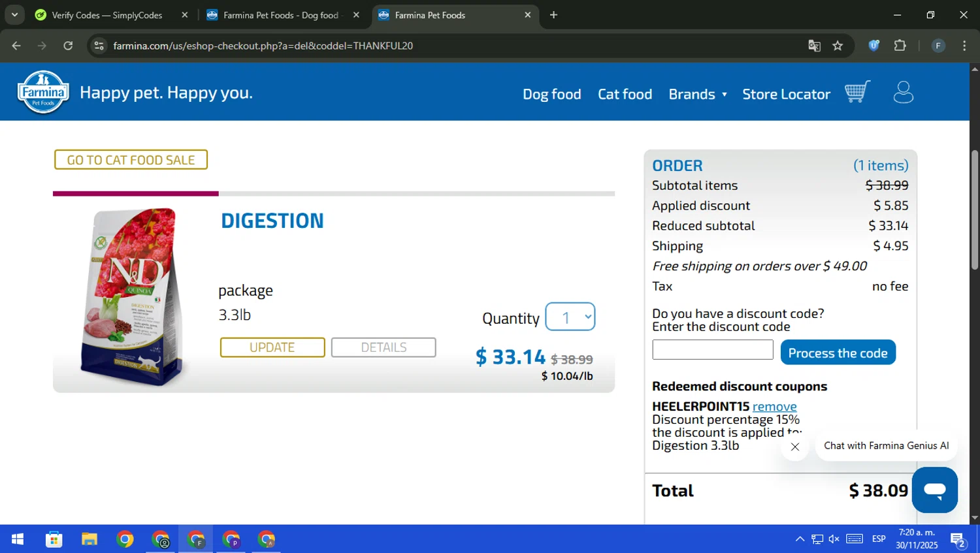Screen dimensions: 980x553
Task: Click GO TO CAT FOOD SALE button
Action: point(131,160)
